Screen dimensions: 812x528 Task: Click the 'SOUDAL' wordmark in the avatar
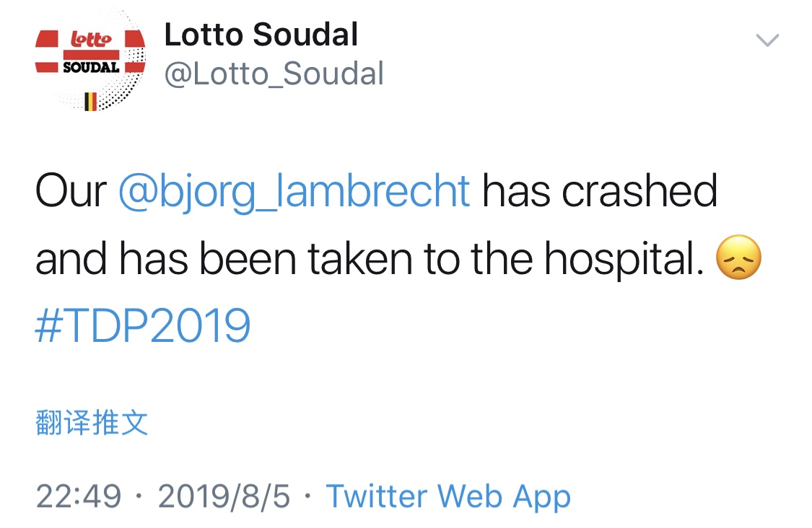(91, 67)
